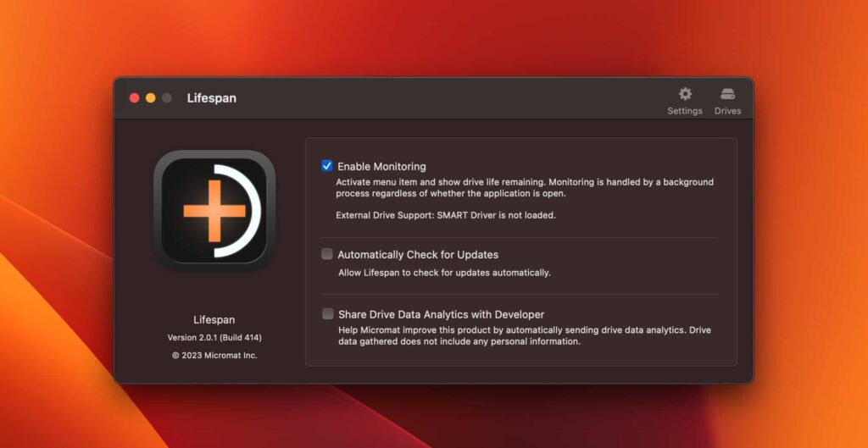The height and width of the screenshot is (448, 868).
Task: Click the 'Enable Monitoring' label
Action: point(382,167)
